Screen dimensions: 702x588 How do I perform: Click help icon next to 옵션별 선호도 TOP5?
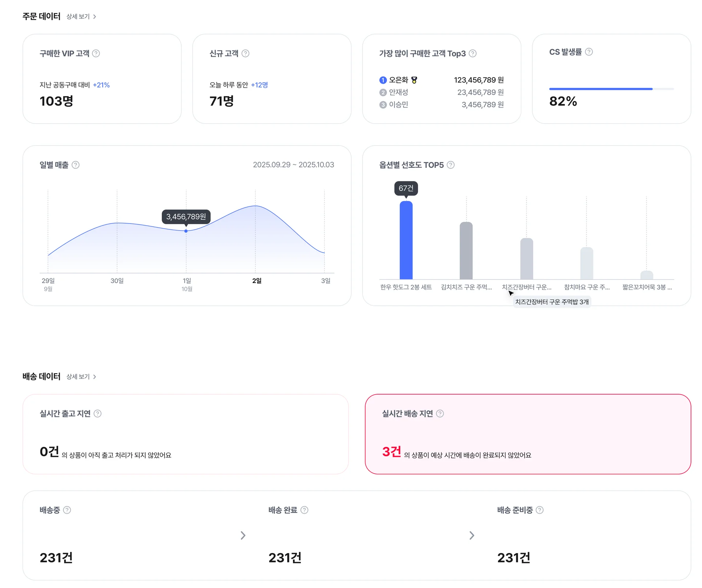[x=450, y=165]
